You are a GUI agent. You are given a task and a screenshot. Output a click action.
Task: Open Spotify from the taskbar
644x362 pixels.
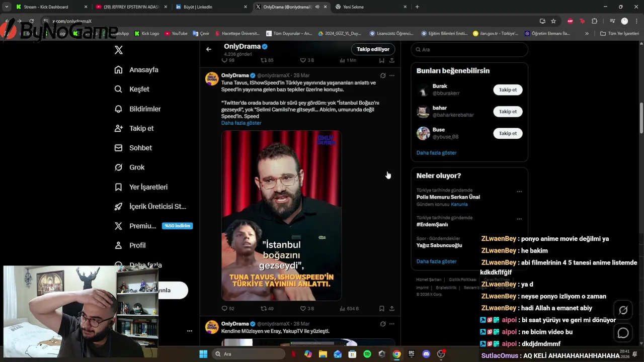pyautogui.click(x=367, y=354)
